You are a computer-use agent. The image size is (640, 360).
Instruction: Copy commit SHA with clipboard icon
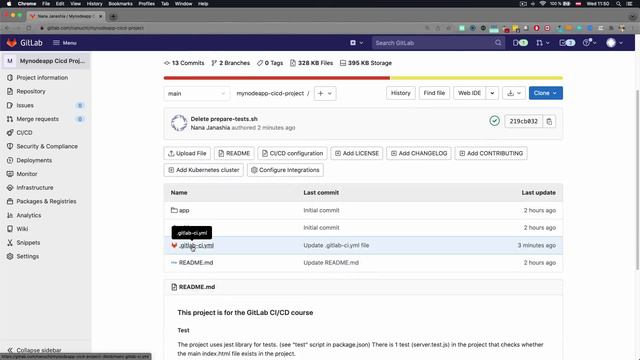coord(549,121)
